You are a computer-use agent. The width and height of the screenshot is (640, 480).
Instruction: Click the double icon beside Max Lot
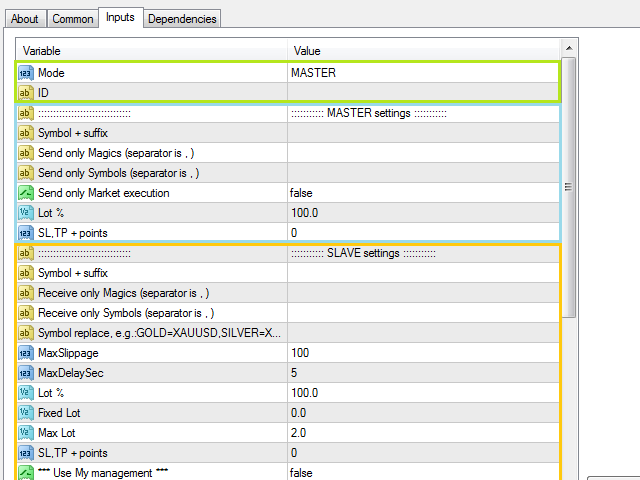coord(25,433)
